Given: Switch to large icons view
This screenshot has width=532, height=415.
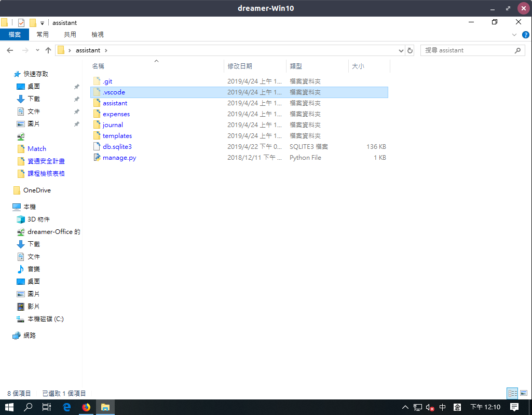Looking at the screenshot, I should (x=523, y=393).
